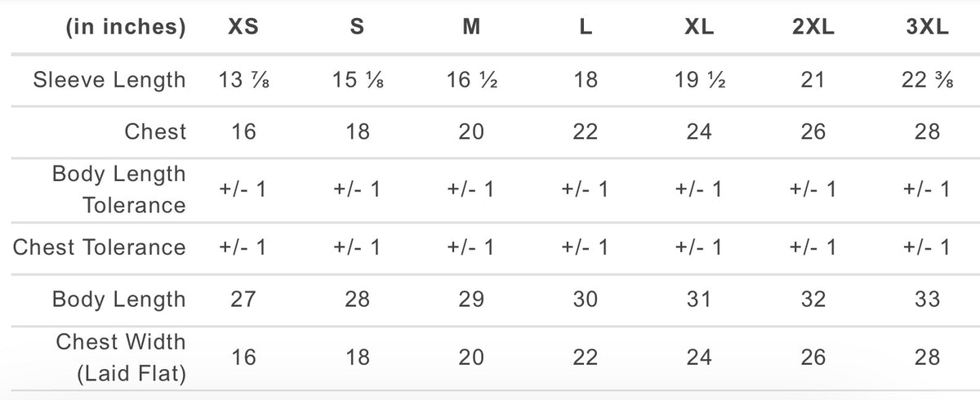Image resolution: width=980 pixels, height=400 pixels.
Task: Click the Body Length Tolerance row label
Action: [118, 189]
